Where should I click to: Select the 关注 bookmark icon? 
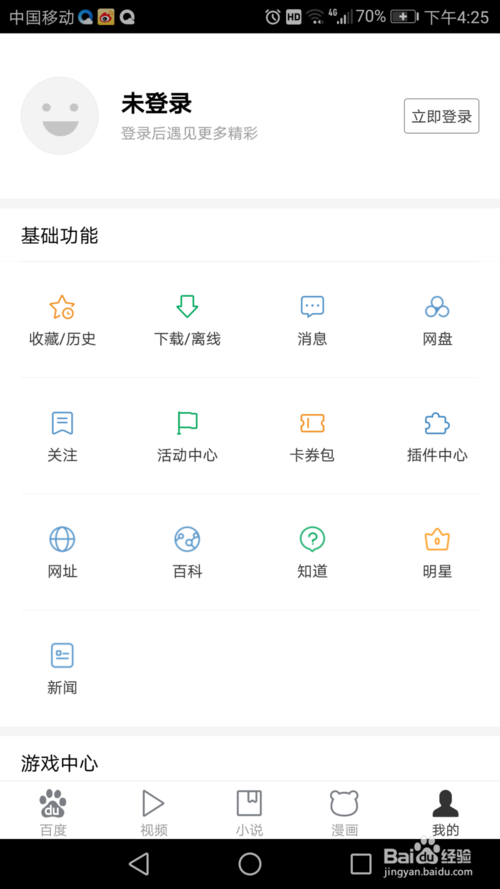point(62,423)
